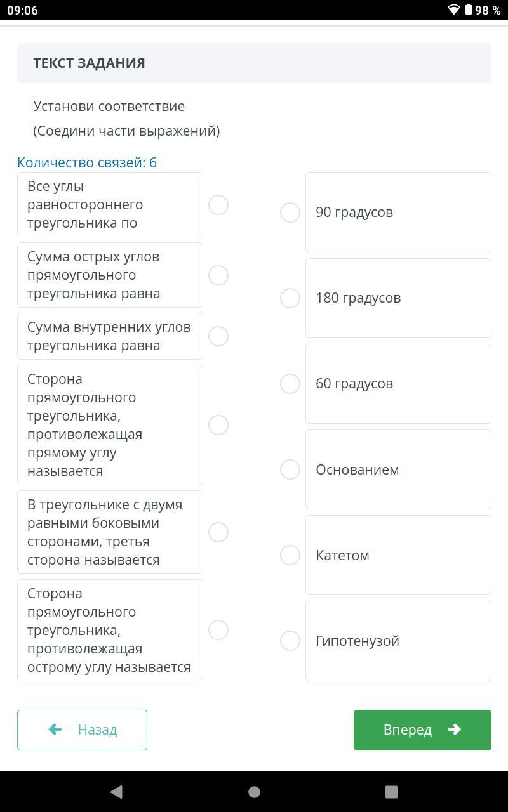
Task: Select radio next to '60 градусов'
Action: (290, 384)
